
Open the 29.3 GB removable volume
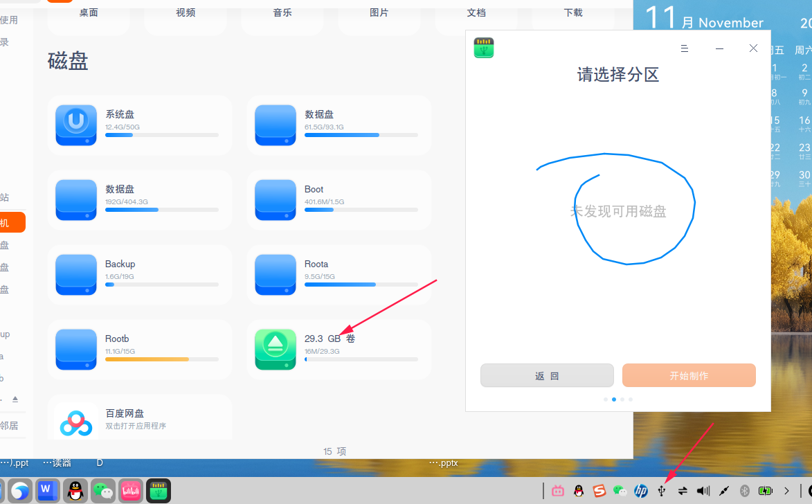339,350
